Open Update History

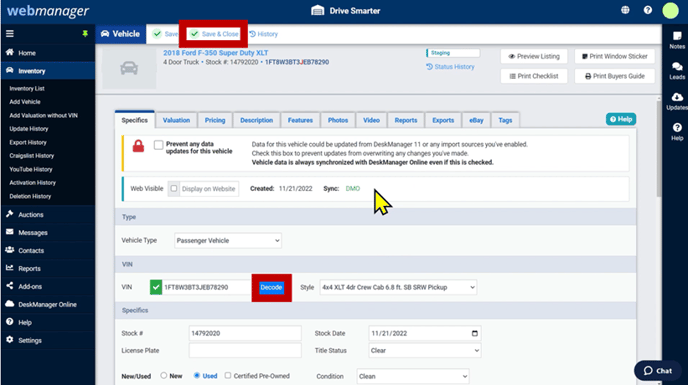tap(29, 129)
